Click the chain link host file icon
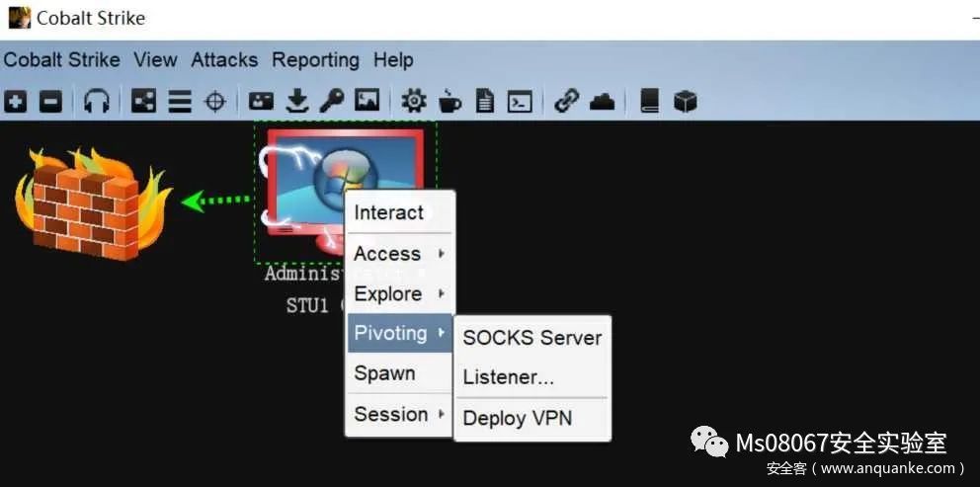This screenshot has width=980, height=487. coord(567,101)
